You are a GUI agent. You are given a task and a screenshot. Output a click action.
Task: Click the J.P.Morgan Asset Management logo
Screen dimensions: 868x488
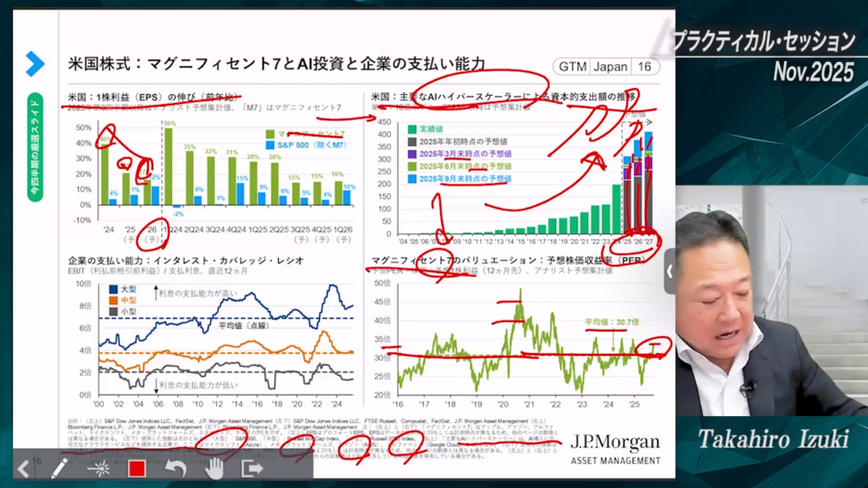click(x=615, y=448)
